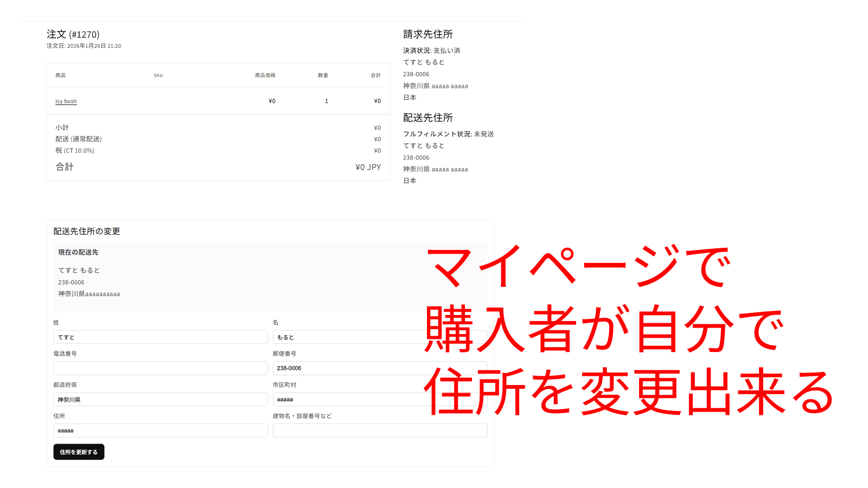
Task: Click the 住所 field containing aaaaa
Action: [161, 430]
